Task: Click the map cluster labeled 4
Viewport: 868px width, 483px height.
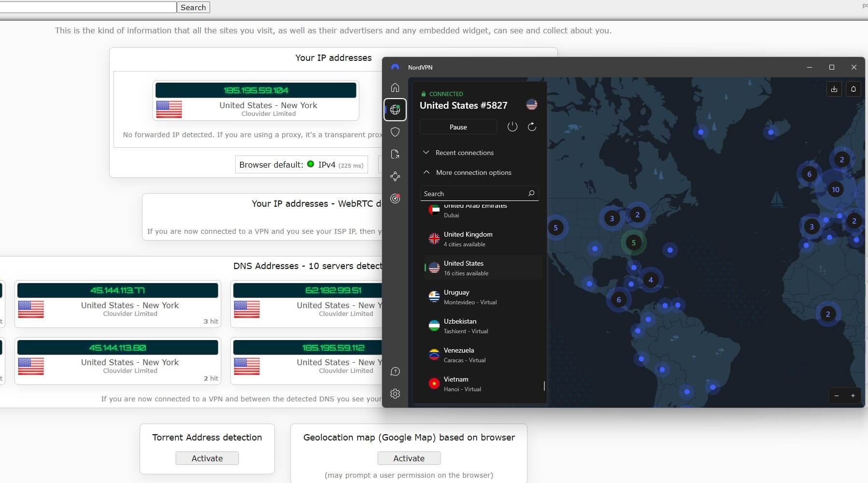Action: point(651,280)
